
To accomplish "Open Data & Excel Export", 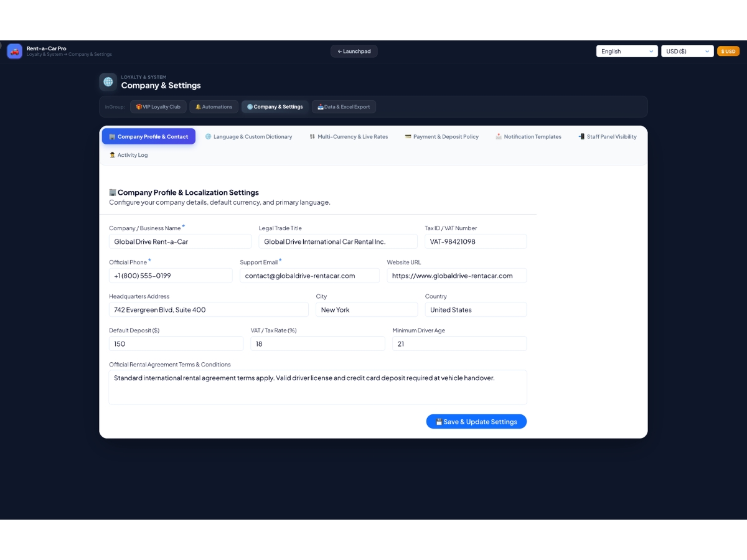I will (x=344, y=107).
